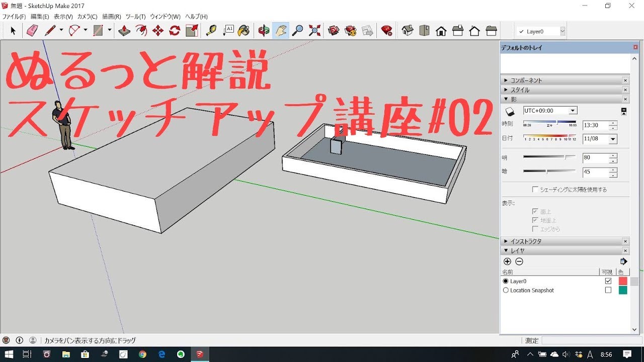Activate the Rotate tool
The width and height of the screenshot is (644, 362).
click(x=175, y=31)
